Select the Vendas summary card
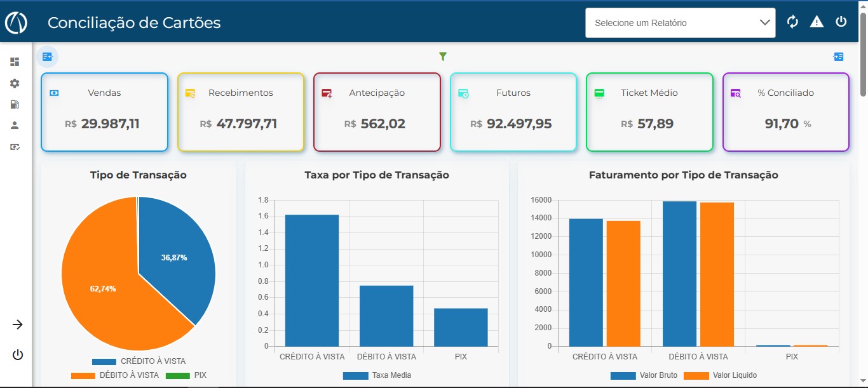 click(x=105, y=112)
